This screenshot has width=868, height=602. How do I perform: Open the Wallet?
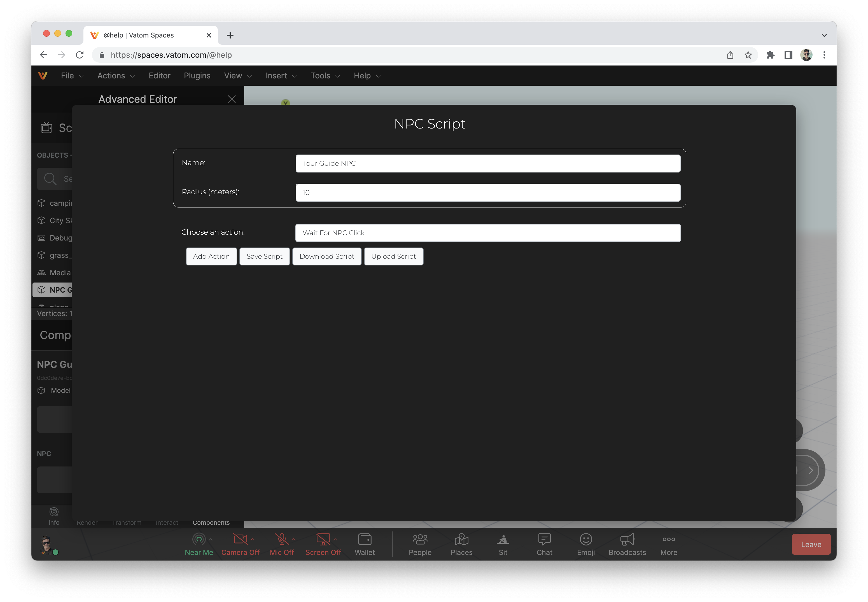point(364,544)
